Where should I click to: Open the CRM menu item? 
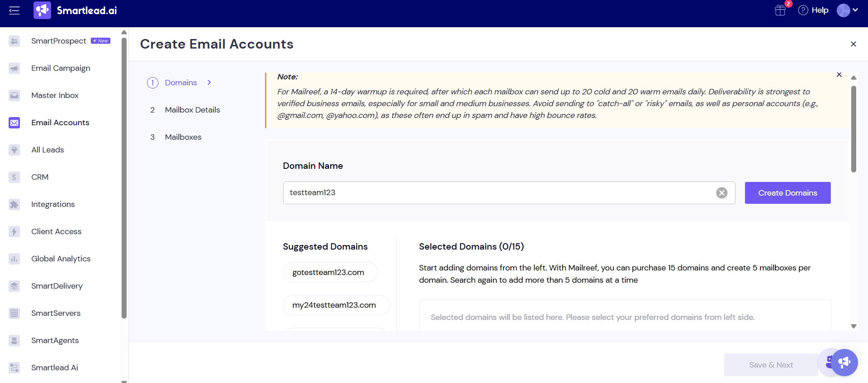point(40,177)
